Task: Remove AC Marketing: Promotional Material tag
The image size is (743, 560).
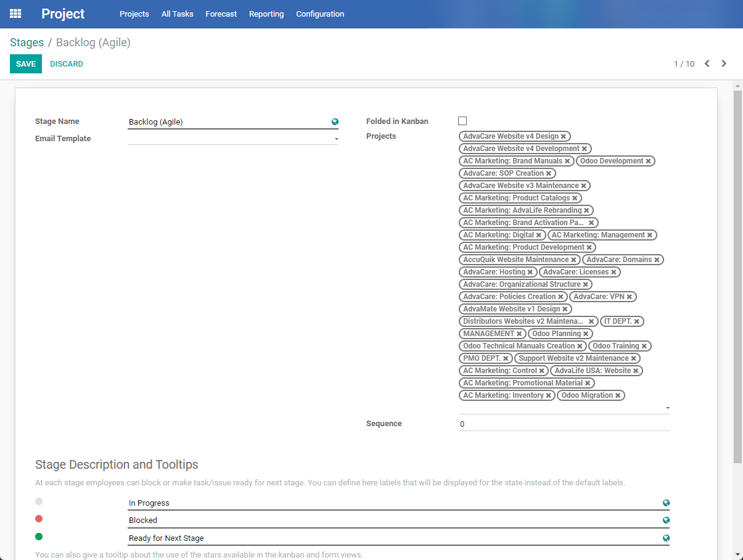Action: pos(588,383)
